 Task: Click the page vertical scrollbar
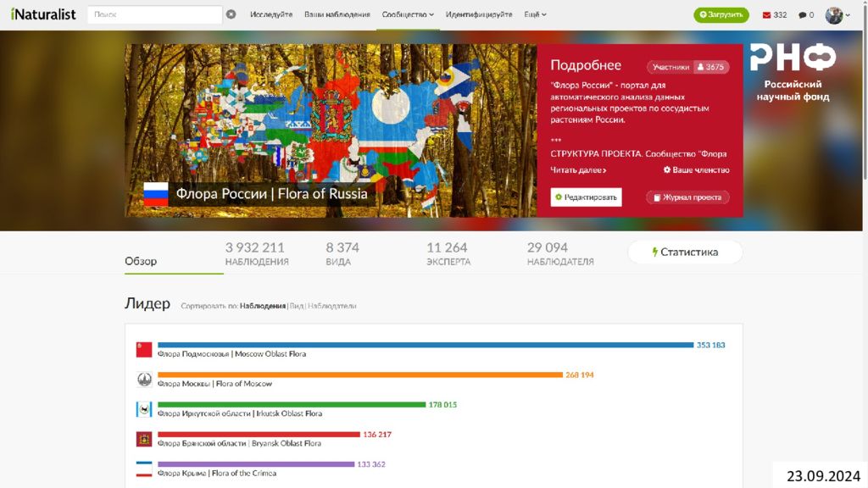pyautogui.click(x=865, y=244)
